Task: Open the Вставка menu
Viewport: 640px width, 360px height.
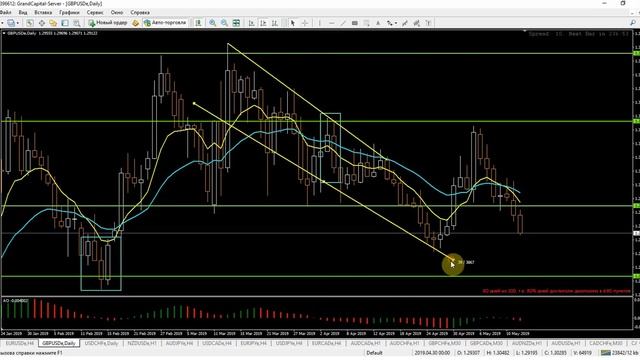Action: coord(43,12)
